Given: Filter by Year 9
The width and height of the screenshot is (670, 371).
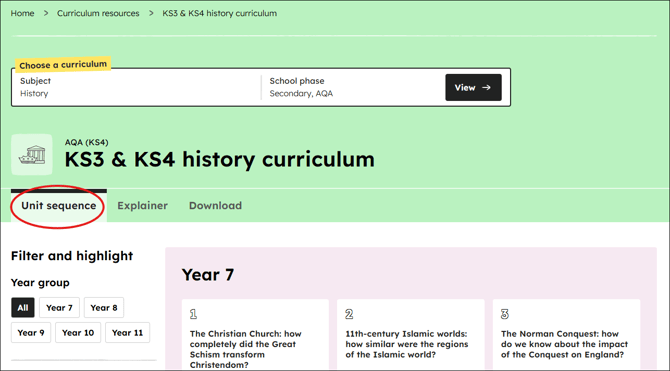Looking at the screenshot, I should (31, 333).
